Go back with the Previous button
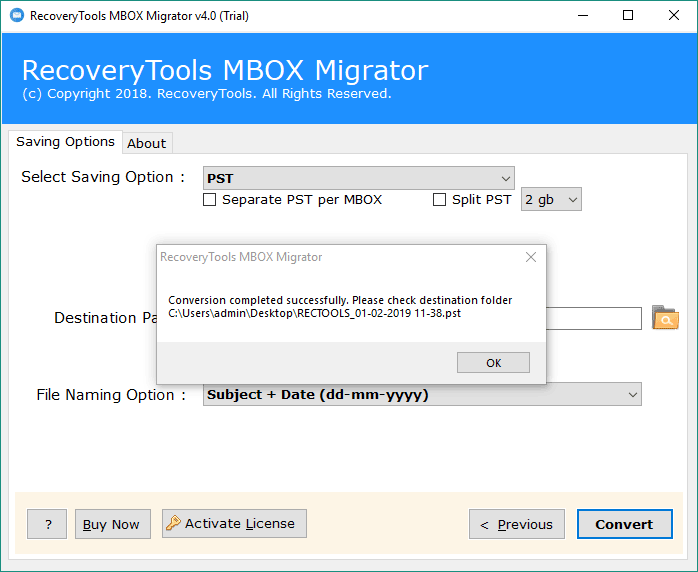Viewport: 698px width, 572px height. pos(517,524)
